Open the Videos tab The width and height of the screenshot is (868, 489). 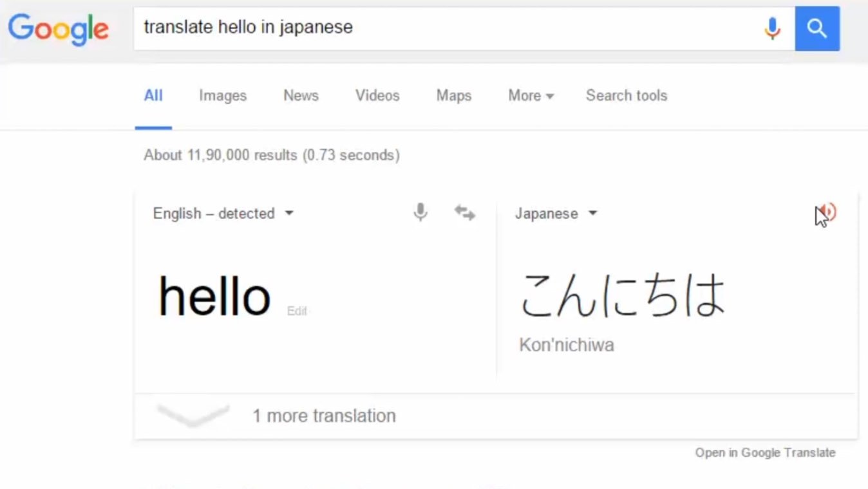pos(377,96)
